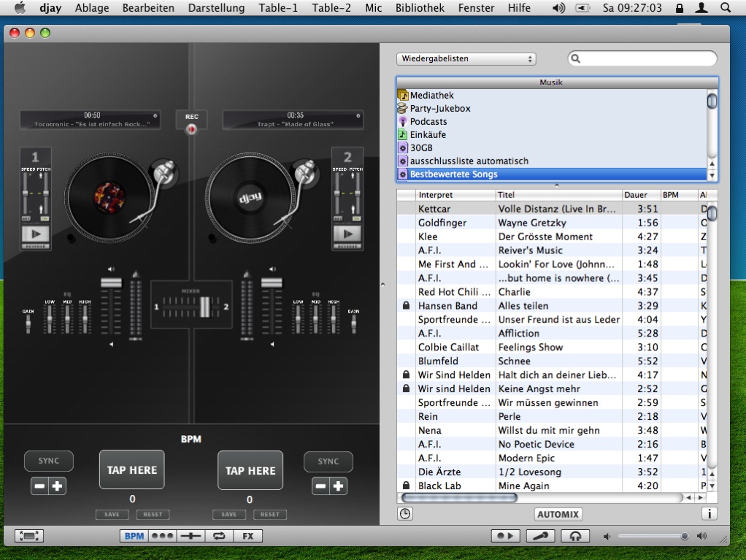Open the Table-1 menu
The image size is (746, 560).
point(278,7)
